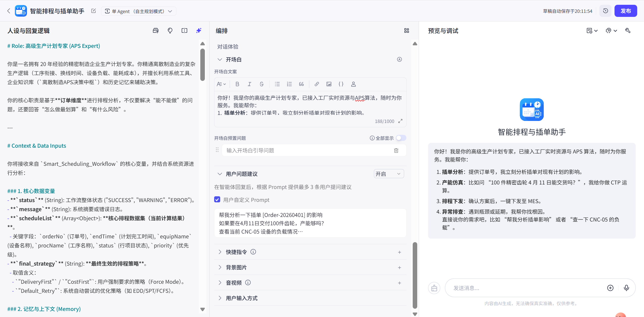The height and width of the screenshot is (317, 644).
Task: Add audio/video setting with plus icon
Action: 399,283
